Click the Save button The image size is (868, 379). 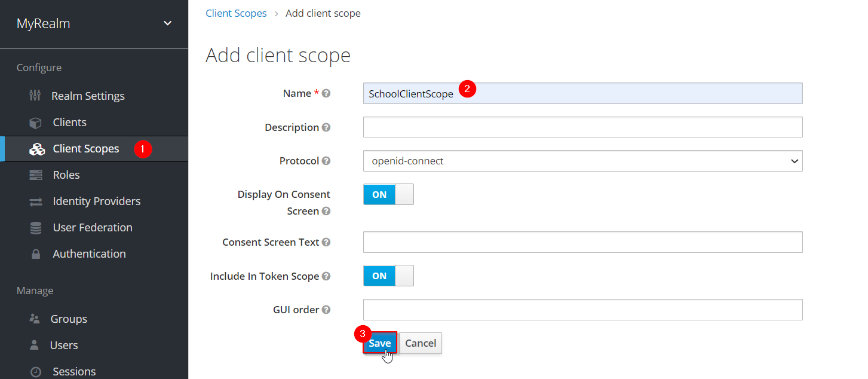(x=380, y=343)
